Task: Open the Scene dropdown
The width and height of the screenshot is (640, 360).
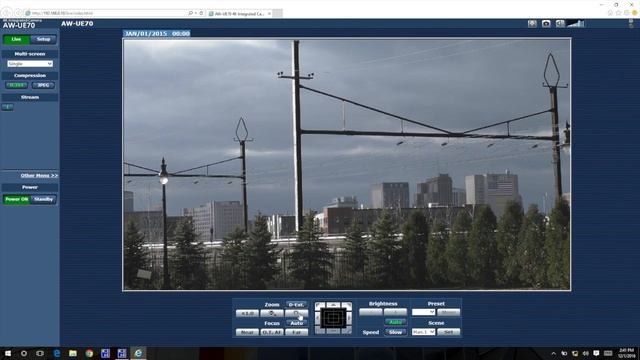Action: [x=423, y=332]
